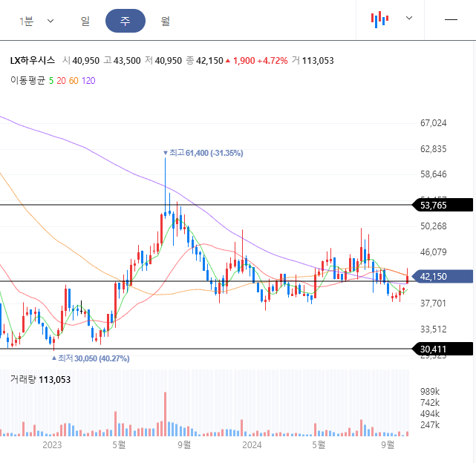Screen dimensions: 476x463
Task: Click the horizontal line drawing tool
Action: coord(451,20)
